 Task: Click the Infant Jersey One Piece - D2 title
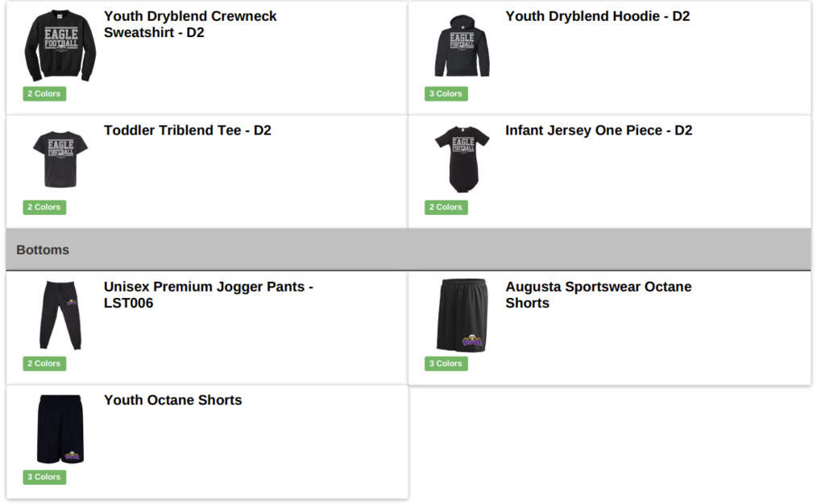pos(599,130)
